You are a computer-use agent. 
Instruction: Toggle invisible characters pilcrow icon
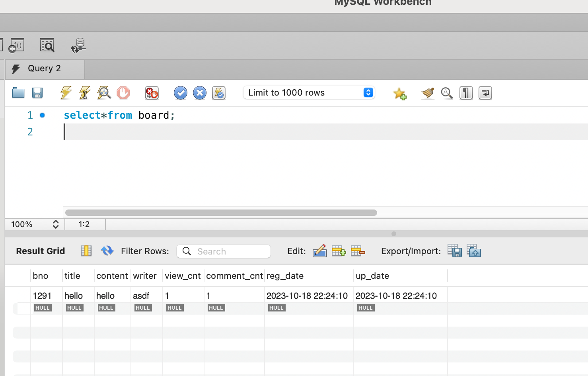tap(466, 93)
